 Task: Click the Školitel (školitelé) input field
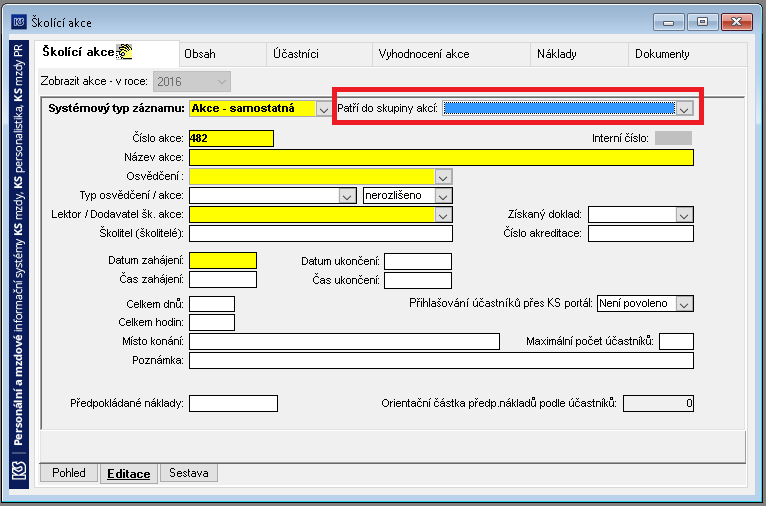(x=320, y=233)
